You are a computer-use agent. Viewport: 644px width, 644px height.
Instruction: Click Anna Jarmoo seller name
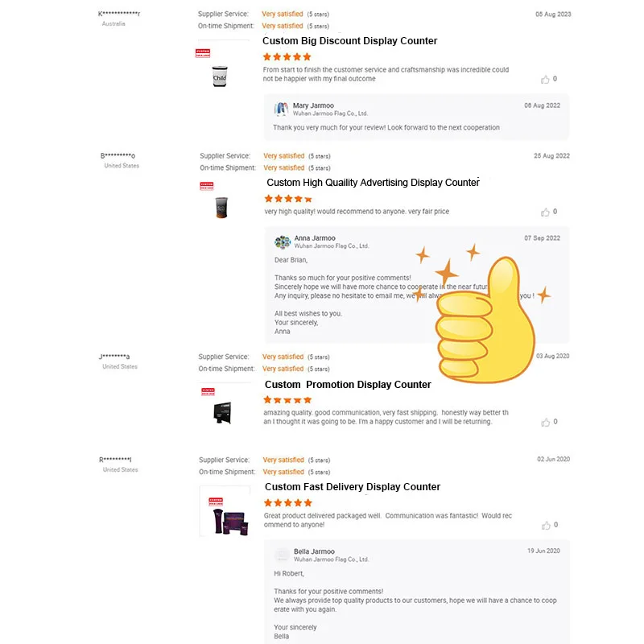[315, 238]
